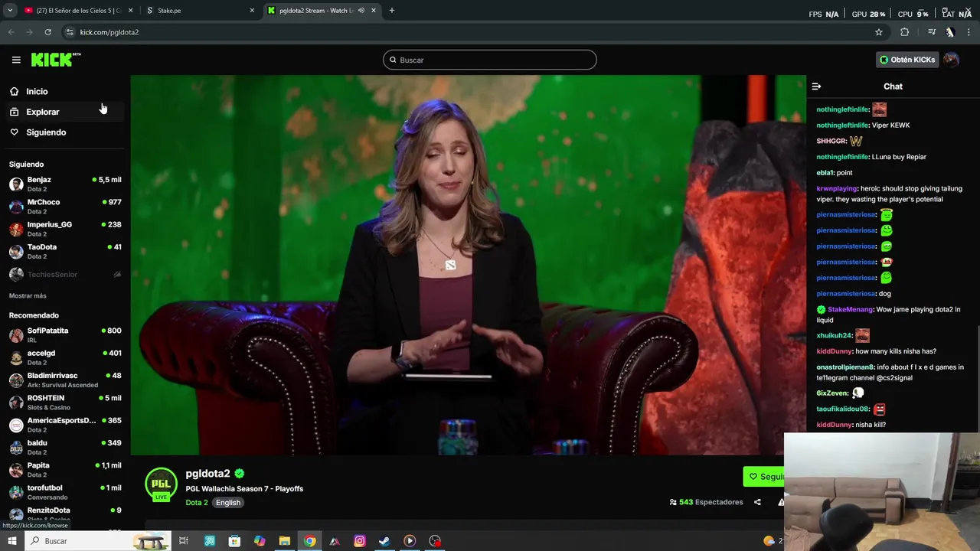This screenshot has height=551, width=980.
Task: Open File Explorer from taskbar
Action: point(284,541)
